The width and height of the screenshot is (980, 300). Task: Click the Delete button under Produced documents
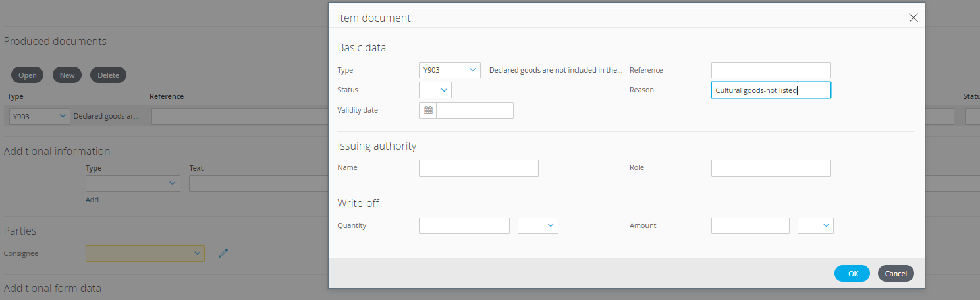[108, 75]
